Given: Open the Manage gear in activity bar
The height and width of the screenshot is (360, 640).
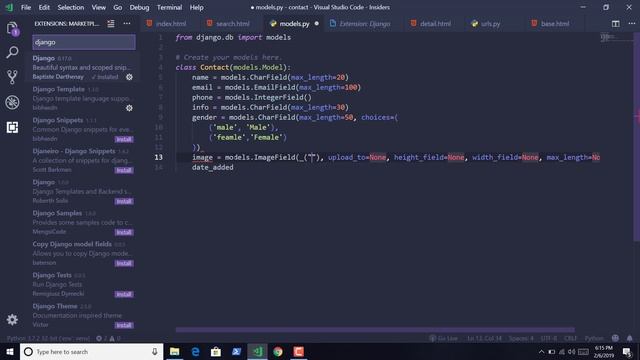Looking at the screenshot, I should 12,319.
